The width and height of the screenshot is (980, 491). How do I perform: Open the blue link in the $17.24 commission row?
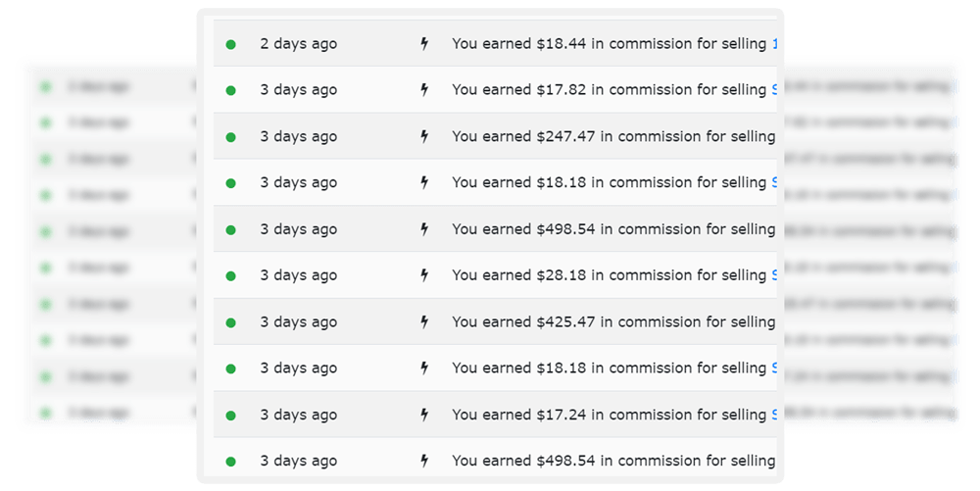[x=774, y=415]
